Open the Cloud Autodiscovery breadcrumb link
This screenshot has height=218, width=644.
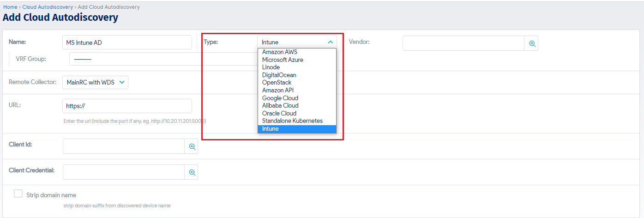(48, 7)
